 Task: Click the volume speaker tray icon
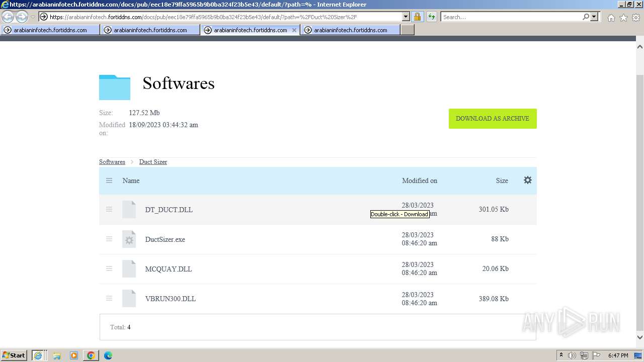click(x=572, y=355)
